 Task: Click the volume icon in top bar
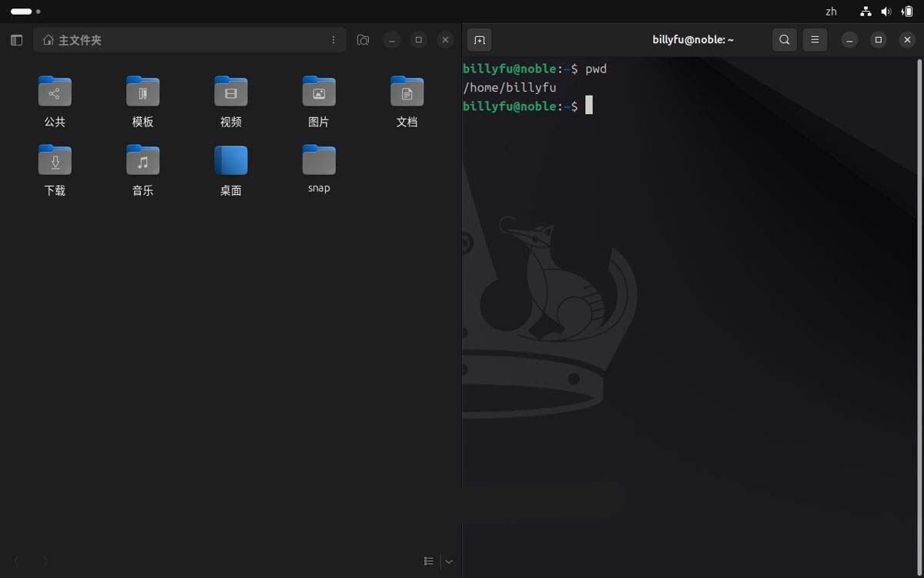[886, 12]
